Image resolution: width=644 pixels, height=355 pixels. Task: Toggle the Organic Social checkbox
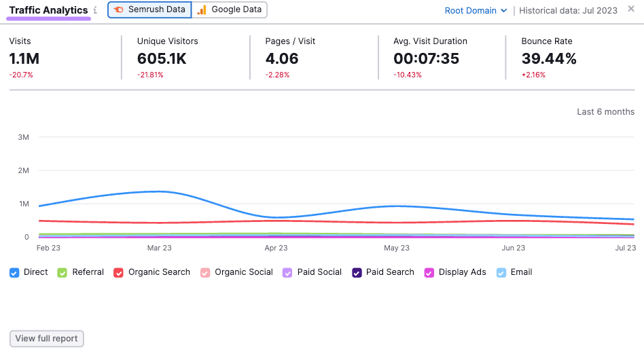click(205, 272)
